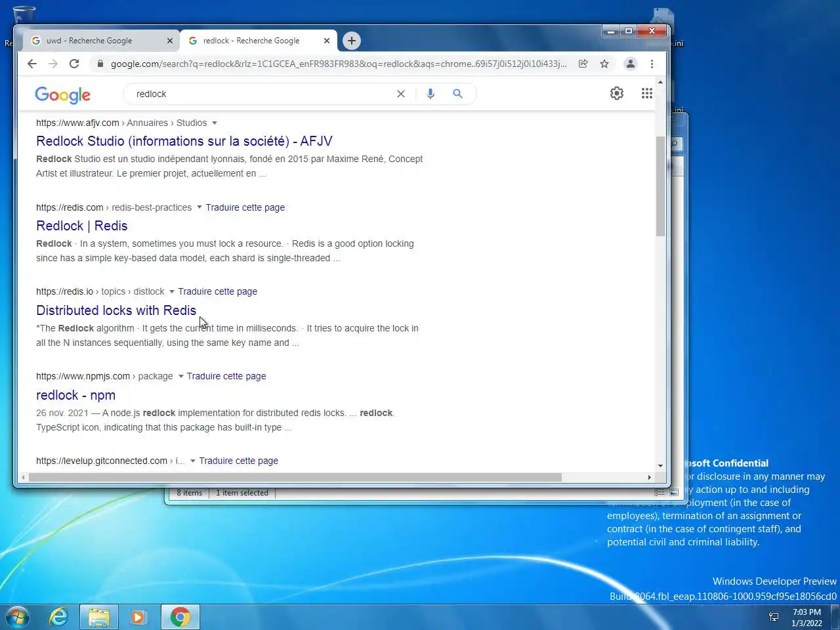Submit the search with the magnifier icon
This screenshot has height=630, width=840.
point(457,94)
